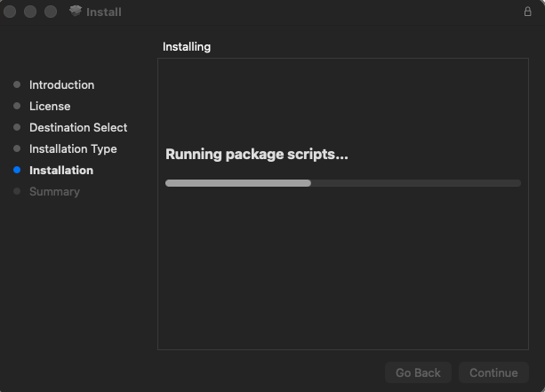Screen dimensions: 545x392
Task: Click the installation progress bar
Action: 342,183
